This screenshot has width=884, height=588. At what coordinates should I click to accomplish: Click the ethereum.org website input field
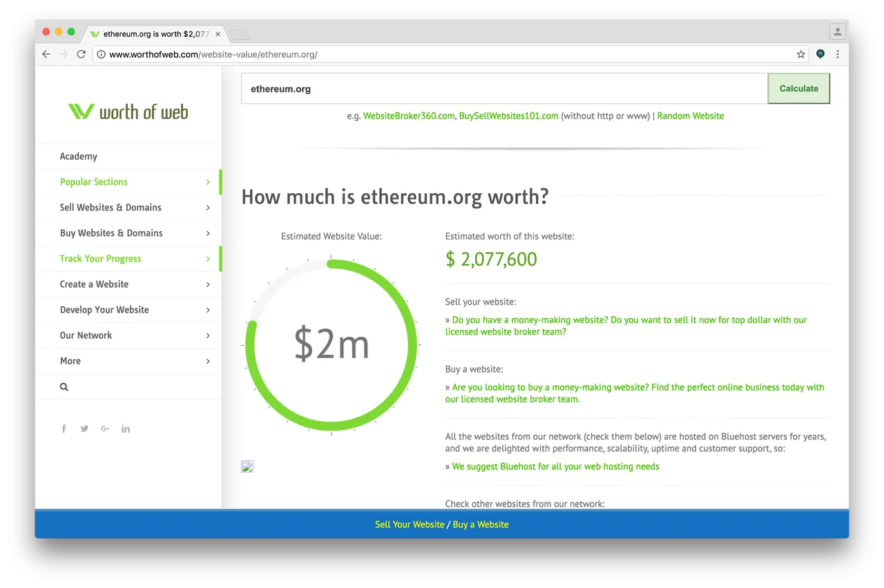504,88
